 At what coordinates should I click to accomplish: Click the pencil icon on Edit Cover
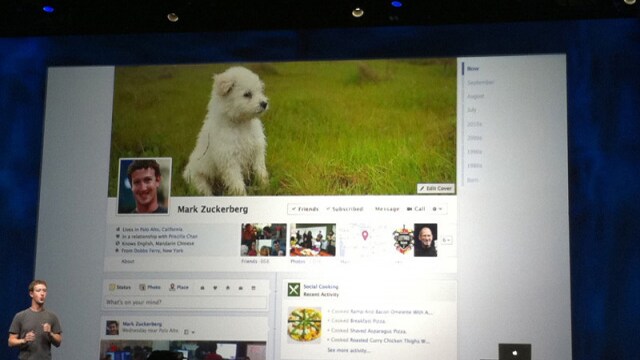coord(422,189)
